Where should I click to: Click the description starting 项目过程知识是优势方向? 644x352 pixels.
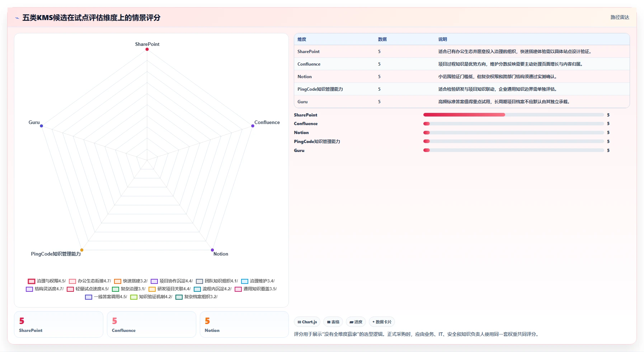tap(511, 64)
